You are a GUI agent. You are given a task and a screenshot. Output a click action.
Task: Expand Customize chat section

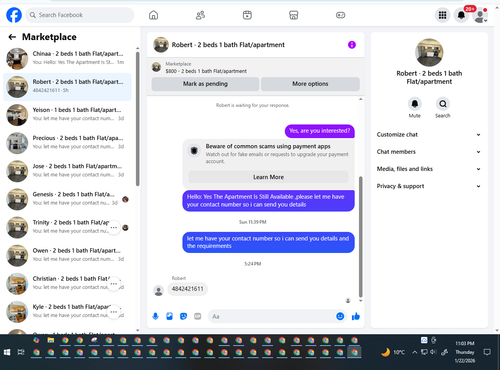coord(429,135)
